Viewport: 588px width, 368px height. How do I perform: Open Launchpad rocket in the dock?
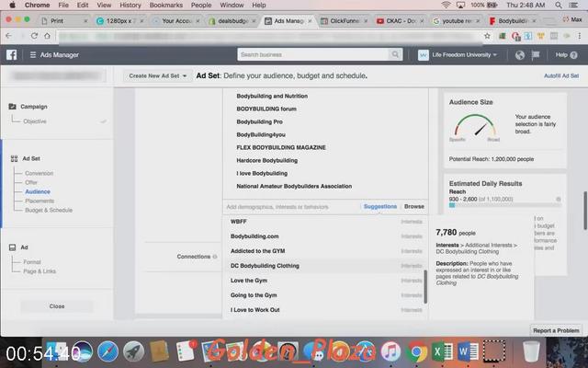click(133, 352)
